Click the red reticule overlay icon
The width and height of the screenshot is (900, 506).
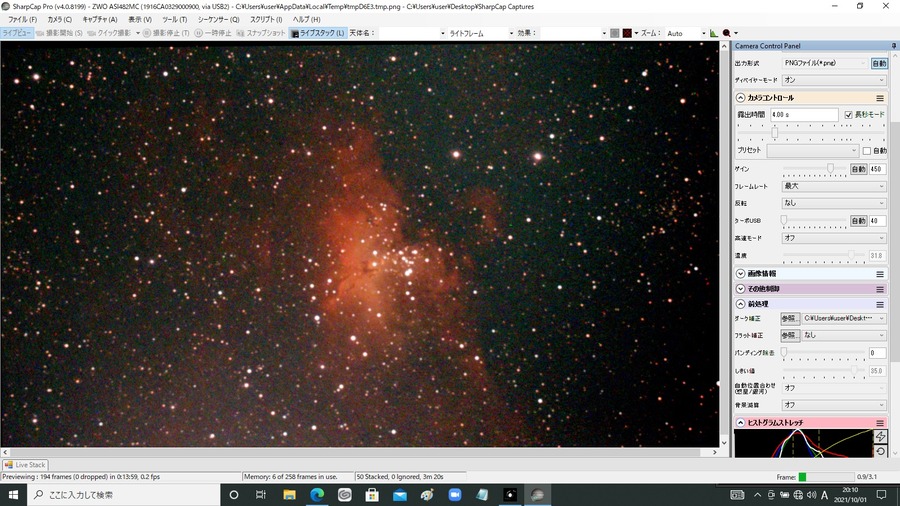tap(627, 33)
